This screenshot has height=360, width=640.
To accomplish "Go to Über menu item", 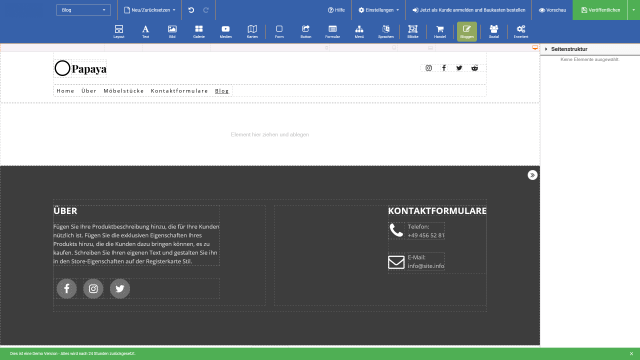I will 89,91.
